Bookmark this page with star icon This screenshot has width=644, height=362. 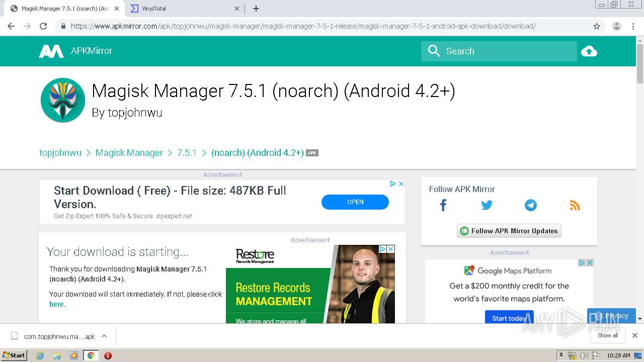click(x=597, y=26)
